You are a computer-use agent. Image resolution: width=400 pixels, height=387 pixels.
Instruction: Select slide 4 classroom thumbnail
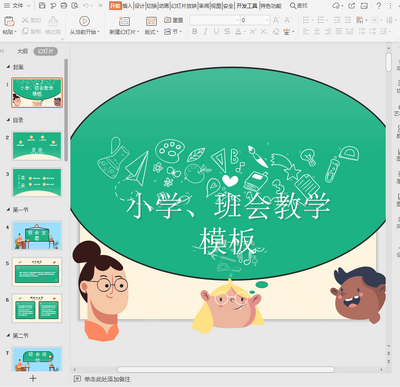(x=37, y=235)
